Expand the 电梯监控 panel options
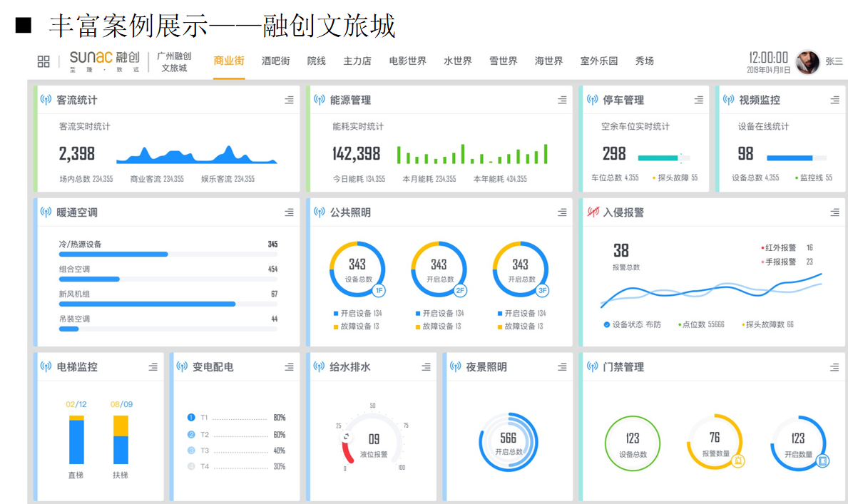The height and width of the screenshot is (504, 848). tap(153, 367)
